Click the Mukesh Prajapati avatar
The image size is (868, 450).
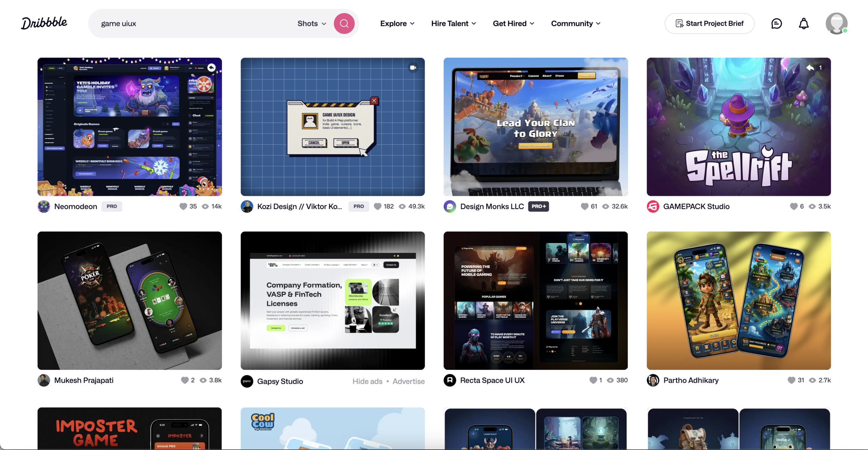coord(44,380)
